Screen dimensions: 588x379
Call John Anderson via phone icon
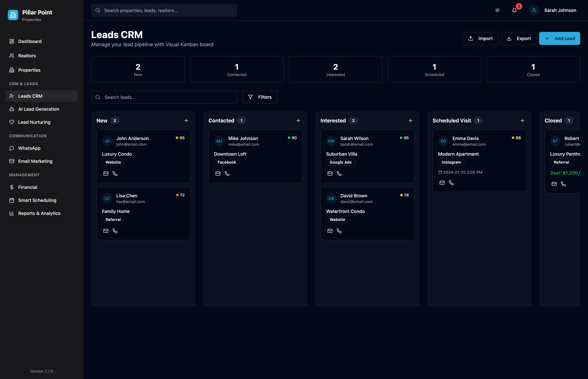click(x=115, y=174)
